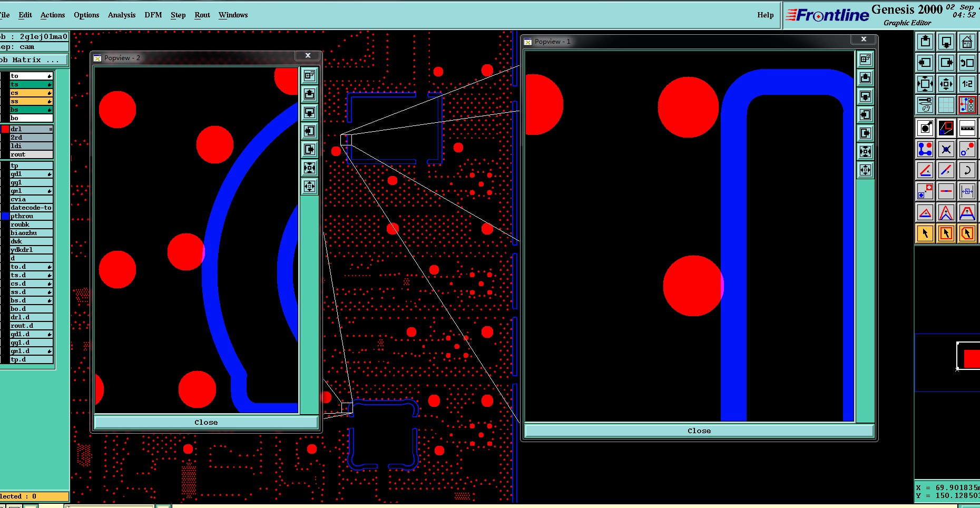980x508 pixels.
Task: Select the biaozhu layer row
Action: [32, 233]
